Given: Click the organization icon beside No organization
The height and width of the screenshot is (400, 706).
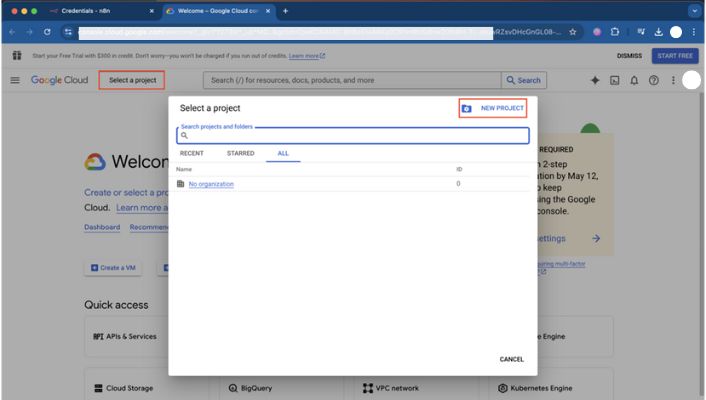Looking at the screenshot, I should [x=181, y=184].
